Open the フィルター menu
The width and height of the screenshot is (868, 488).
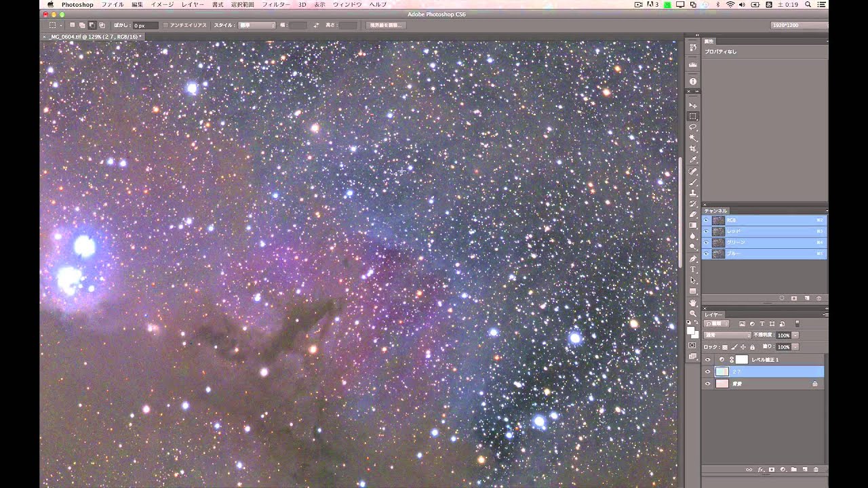[x=276, y=5]
